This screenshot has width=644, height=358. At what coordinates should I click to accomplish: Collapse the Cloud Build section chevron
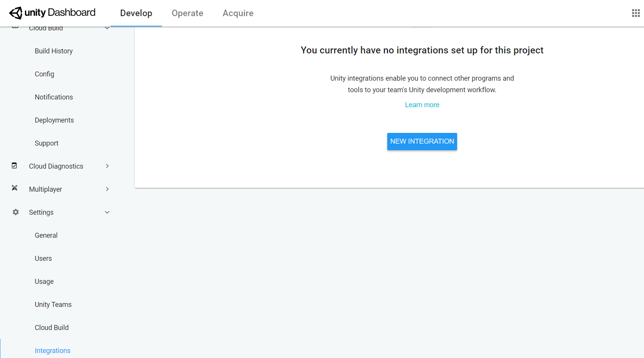tap(107, 28)
